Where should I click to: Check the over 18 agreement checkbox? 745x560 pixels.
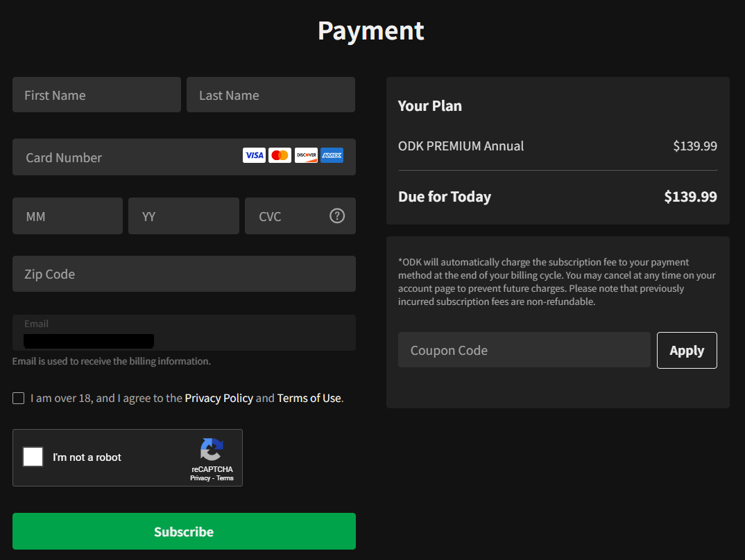19,399
